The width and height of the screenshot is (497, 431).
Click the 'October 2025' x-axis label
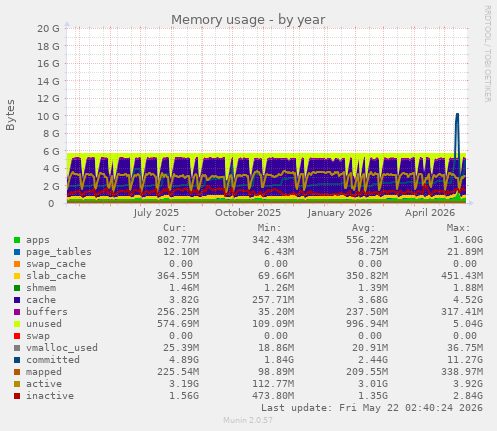(248, 213)
